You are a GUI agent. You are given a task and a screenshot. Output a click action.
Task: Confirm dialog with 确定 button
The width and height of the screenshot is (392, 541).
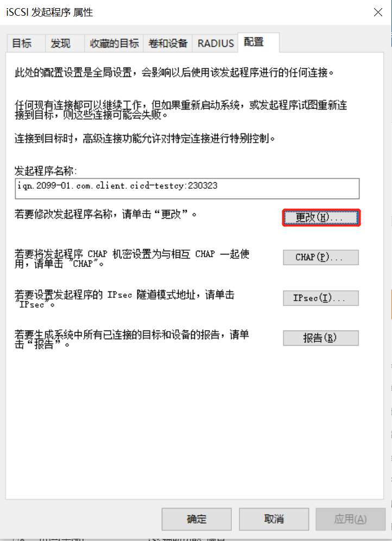(x=197, y=519)
